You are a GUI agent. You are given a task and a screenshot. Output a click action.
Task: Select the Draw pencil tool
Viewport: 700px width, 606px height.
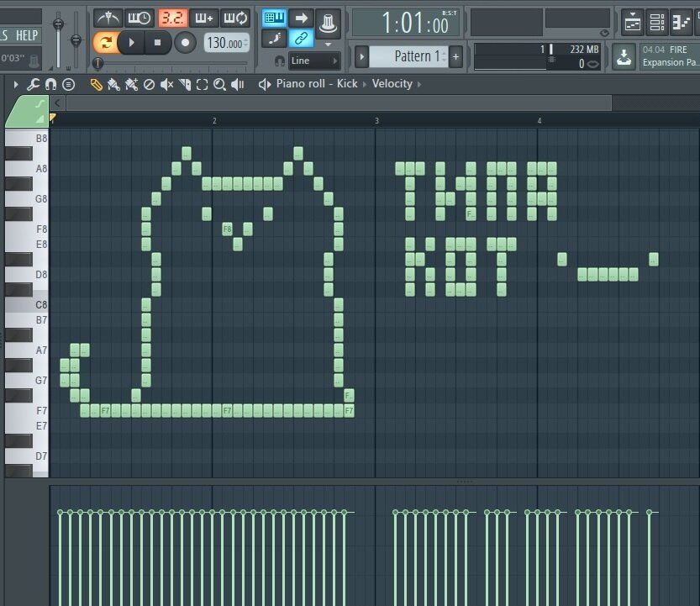pyautogui.click(x=96, y=84)
